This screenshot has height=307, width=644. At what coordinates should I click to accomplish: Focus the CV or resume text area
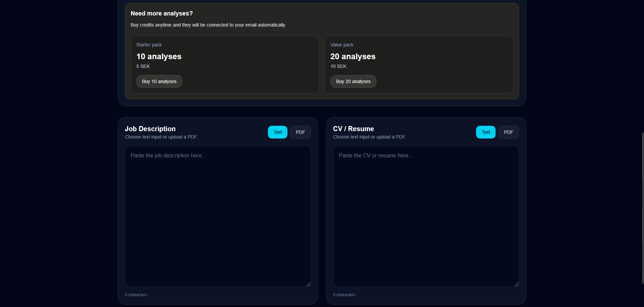pos(426,216)
